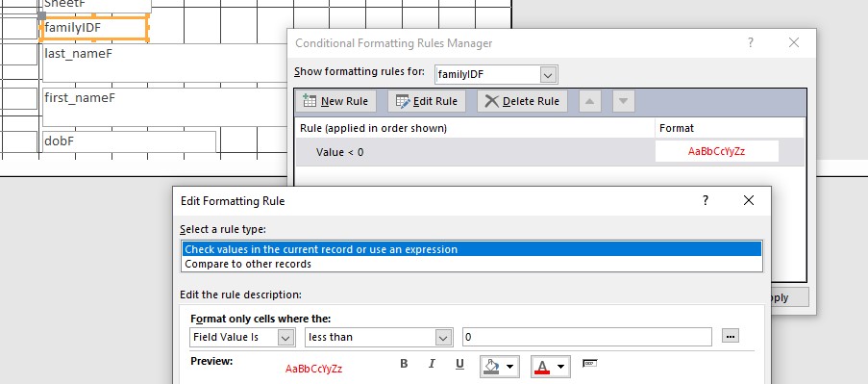Click the AaBbCcYyZz format preview in rule list
The height and width of the screenshot is (384, 868).
point(716,151)
